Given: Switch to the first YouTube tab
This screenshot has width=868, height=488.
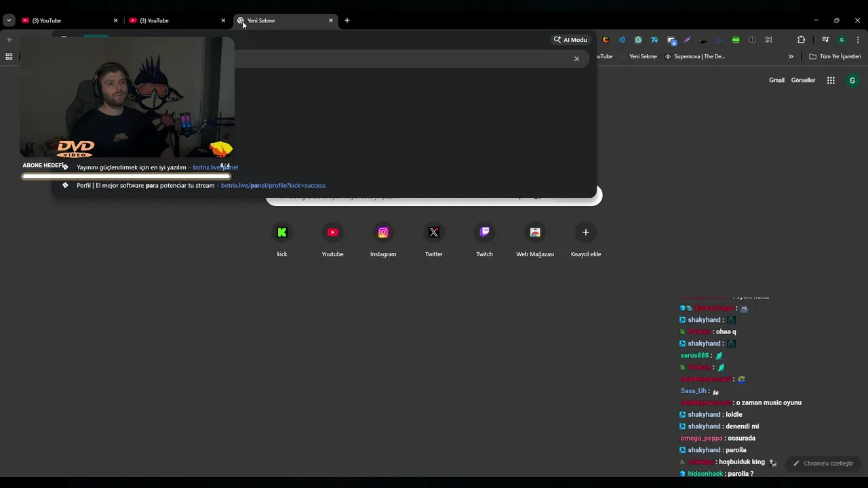Looking at the screenshot, I should (69, 20).
